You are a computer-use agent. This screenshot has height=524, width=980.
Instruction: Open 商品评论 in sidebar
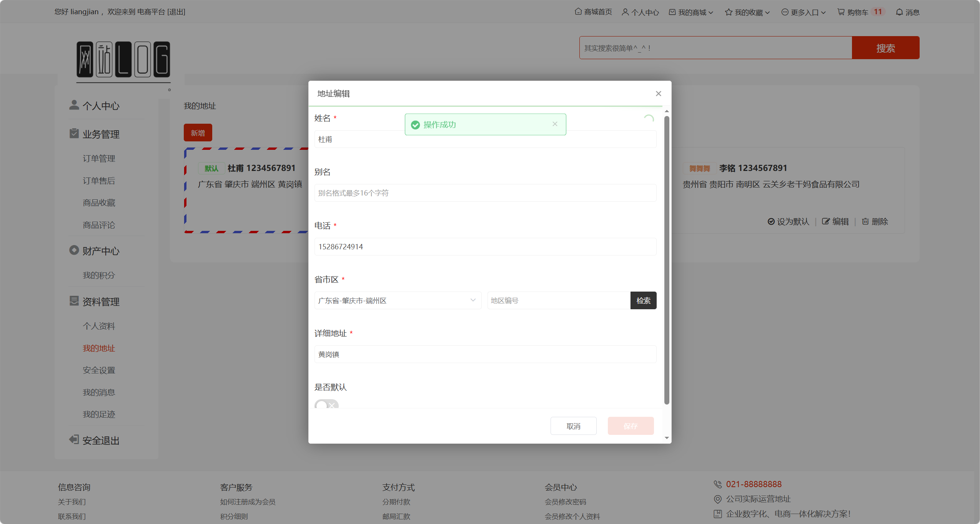tap(99, 225)
